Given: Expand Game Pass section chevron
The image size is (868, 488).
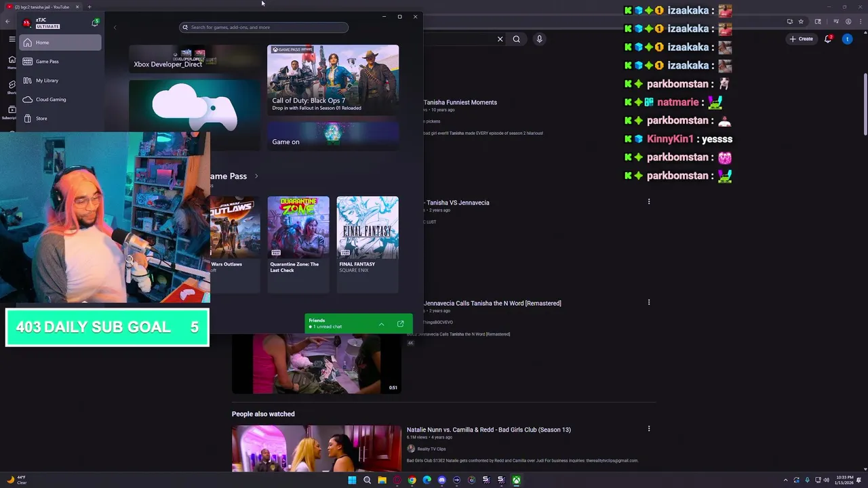Looking at the screenshot, I should pos(256,176).
